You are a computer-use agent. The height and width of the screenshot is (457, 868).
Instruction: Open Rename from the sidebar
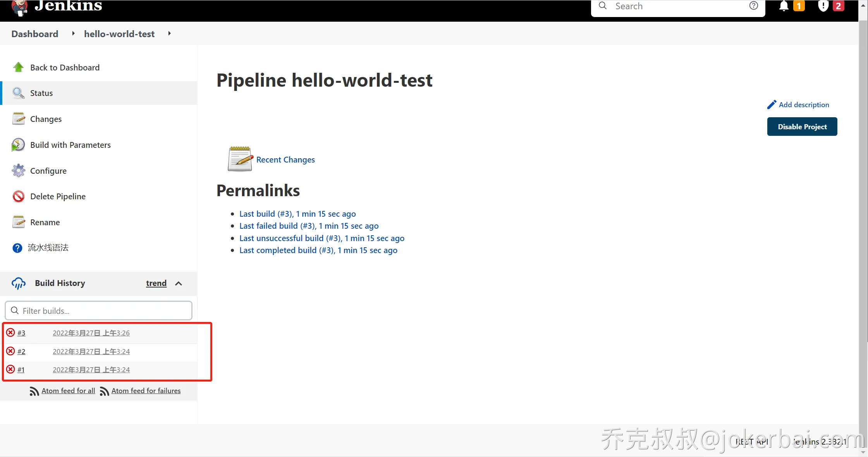(45, 222)
